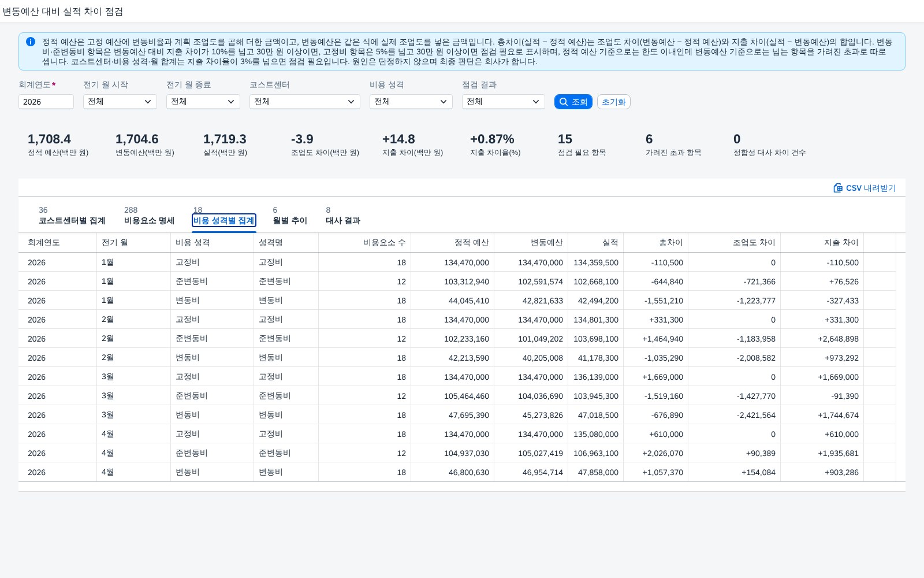Click the 0 정합성 대사 차이 건수 KPI
Screen dimensions: 924x578
point(769,144)
